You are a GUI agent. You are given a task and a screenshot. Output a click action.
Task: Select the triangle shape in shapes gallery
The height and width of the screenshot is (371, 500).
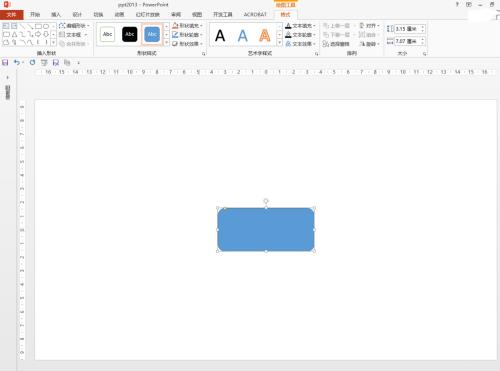(14, 34)
